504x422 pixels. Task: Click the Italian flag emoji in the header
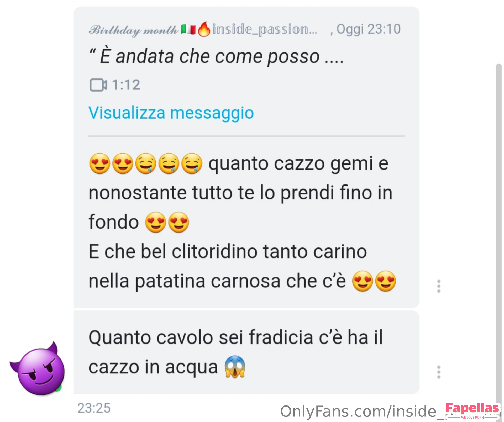(x=188, y=29)
